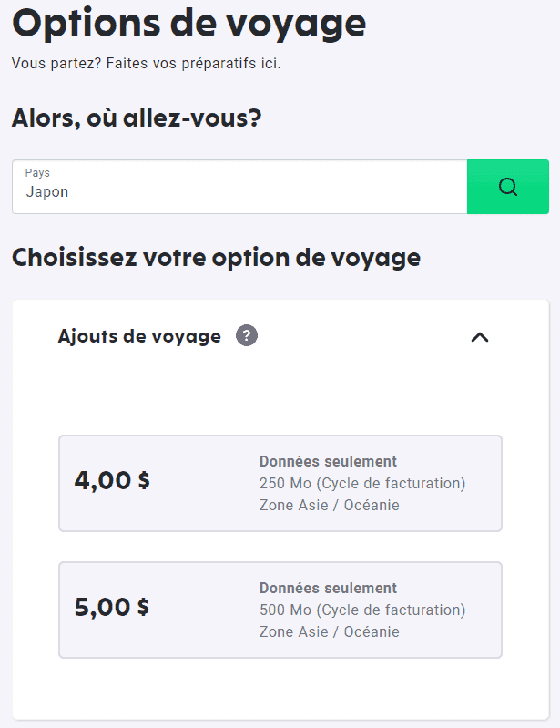Click the "Choisissez votre option de voyage" heading

[x=216, y=257]
